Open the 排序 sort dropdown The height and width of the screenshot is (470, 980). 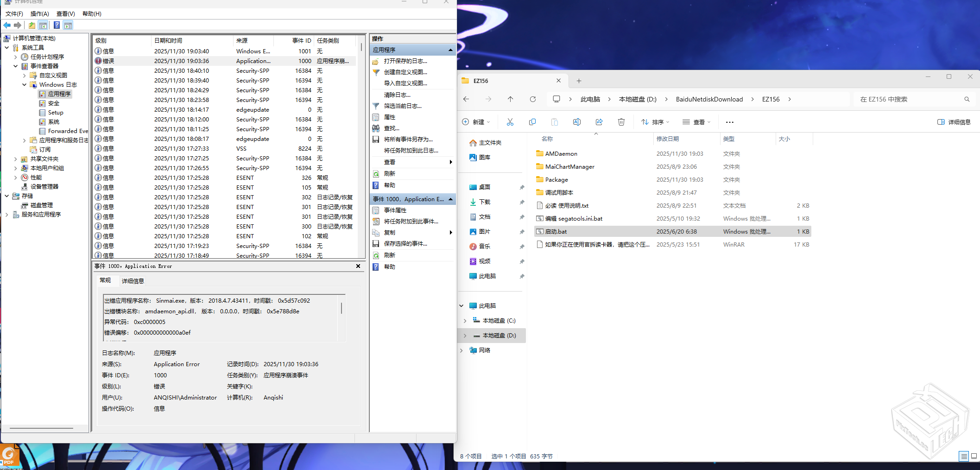(x=654, y=121)
